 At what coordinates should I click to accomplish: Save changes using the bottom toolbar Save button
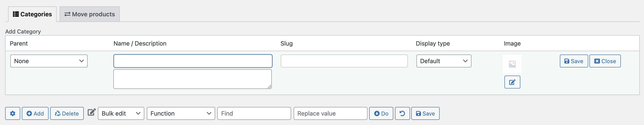coord(425,113)
